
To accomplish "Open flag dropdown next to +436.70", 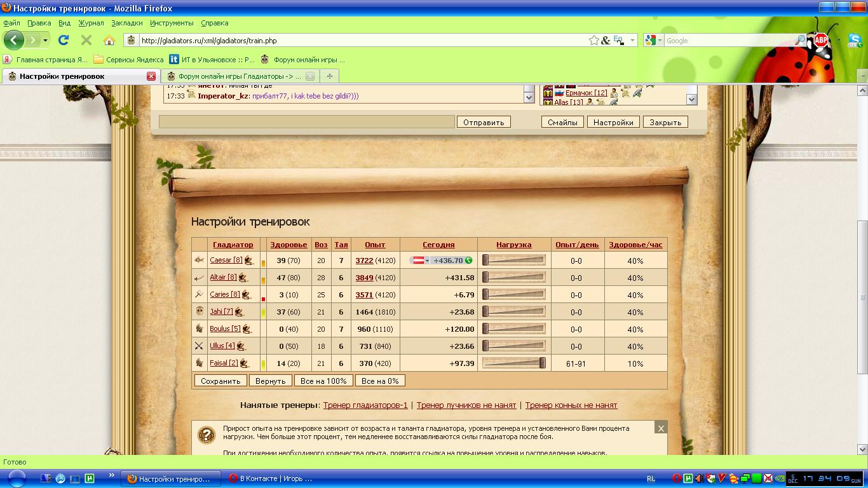I will [x=421, y=261].
